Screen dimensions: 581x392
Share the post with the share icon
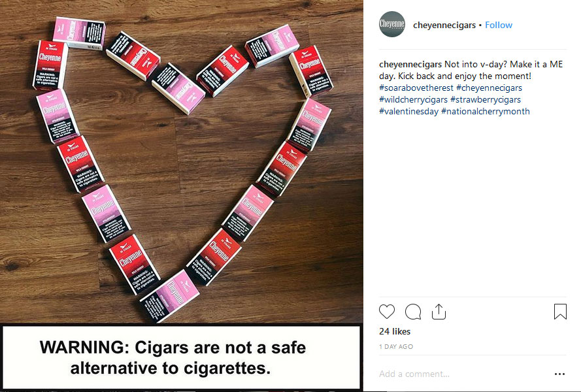(439, 312)
